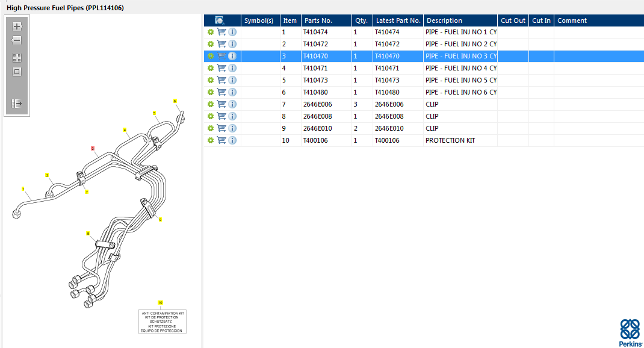The image size is (644, 348).
Task: Click the search icon in table header
Action: 220,20
